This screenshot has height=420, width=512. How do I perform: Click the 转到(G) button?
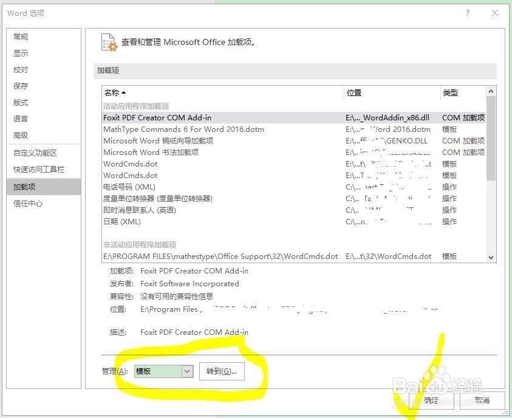[220, 371]
